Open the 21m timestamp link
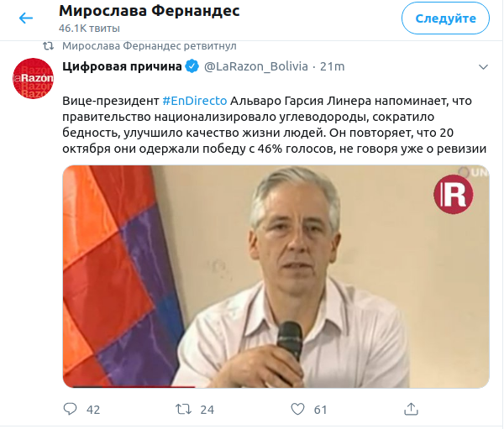504x429 pixels. click(x=332, y=66)
